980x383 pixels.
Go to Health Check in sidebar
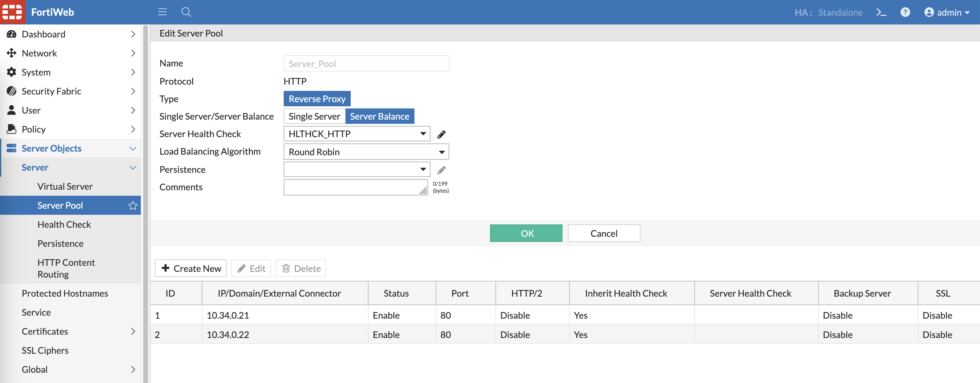click(64, 224)
